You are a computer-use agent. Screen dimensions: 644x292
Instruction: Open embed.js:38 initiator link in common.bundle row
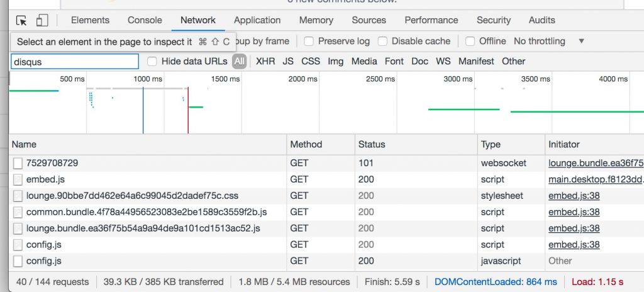(x=574, y=212)
